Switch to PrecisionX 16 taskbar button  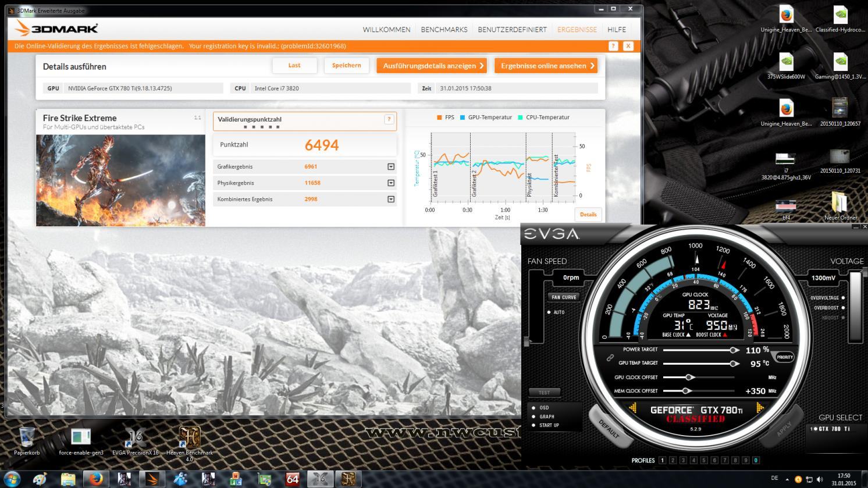pyautogui.click(x=321, y=479)
